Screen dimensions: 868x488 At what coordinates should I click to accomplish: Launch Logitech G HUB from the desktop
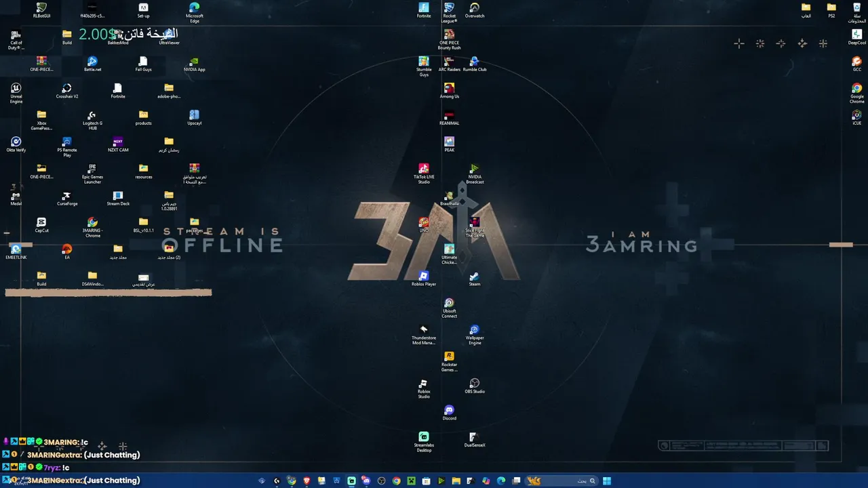[x=92, y=120]
